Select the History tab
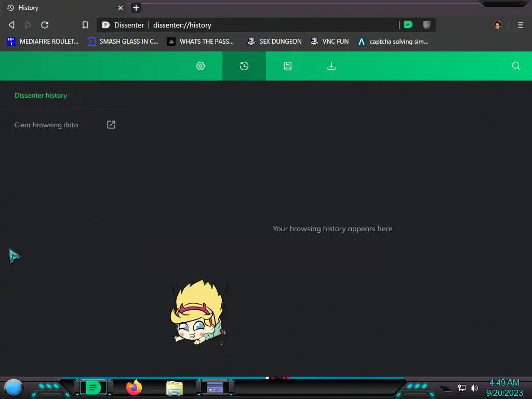The width and height of the screenshot is (532, 399). point(64,8)
